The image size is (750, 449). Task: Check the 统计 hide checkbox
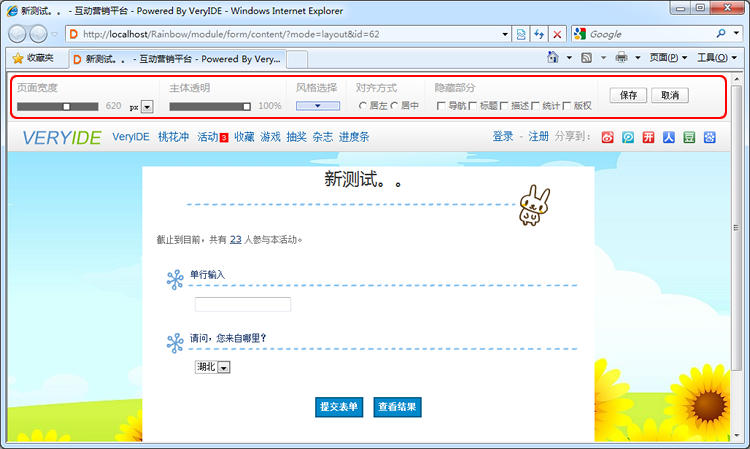(x=535, y=106)
